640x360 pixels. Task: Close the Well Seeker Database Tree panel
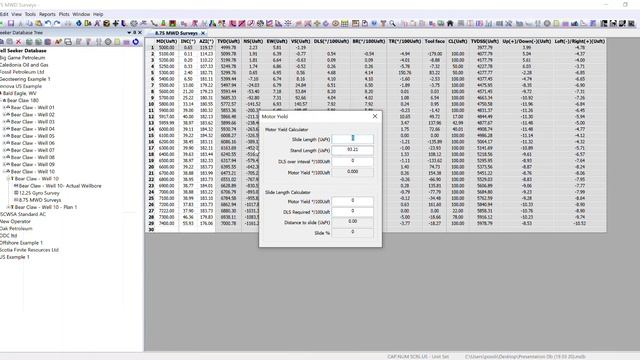pos(140,33)
